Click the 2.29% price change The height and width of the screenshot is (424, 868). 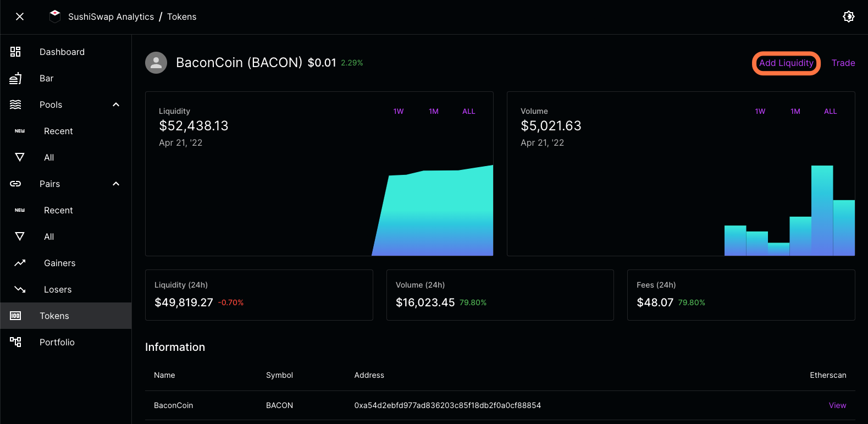tap(352, 63)
